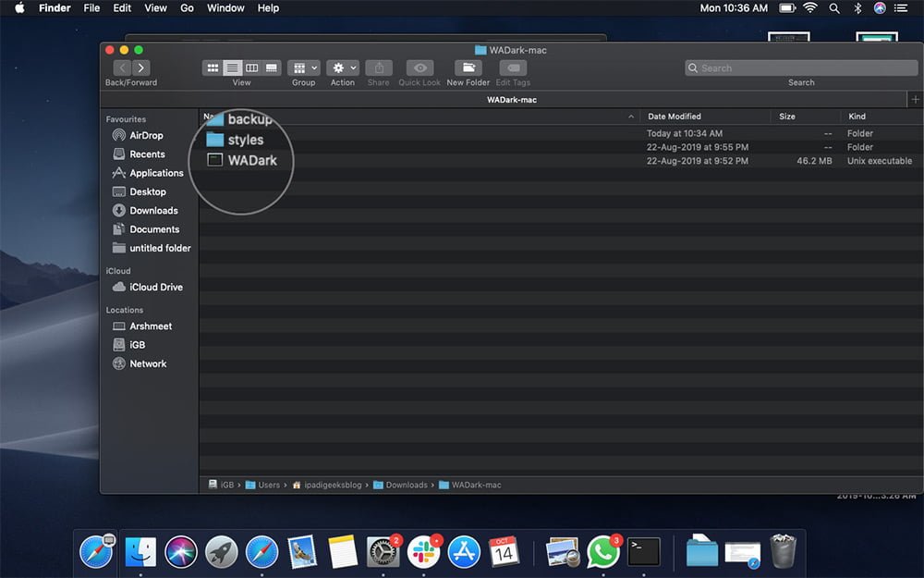Toggle the Name column sort chevron
924x578 pixels.
[x=631, y=117]
